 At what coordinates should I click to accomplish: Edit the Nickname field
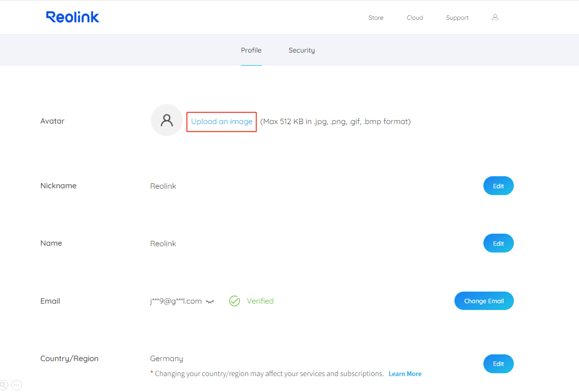click(498, 186)
